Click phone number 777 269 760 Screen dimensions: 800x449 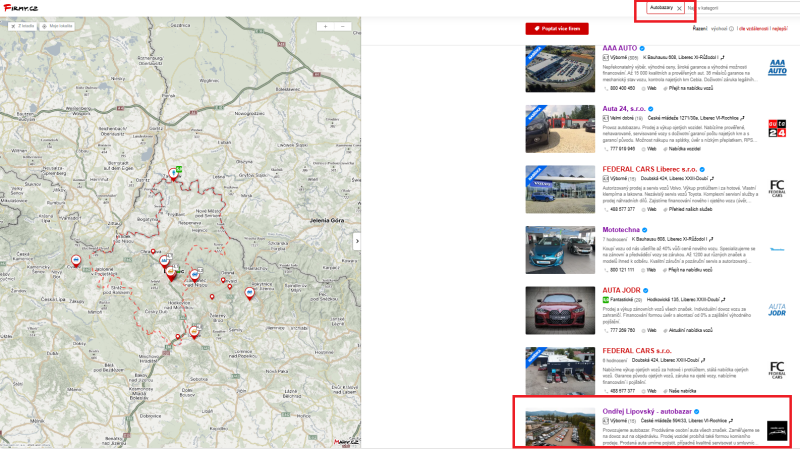(622, 331)
